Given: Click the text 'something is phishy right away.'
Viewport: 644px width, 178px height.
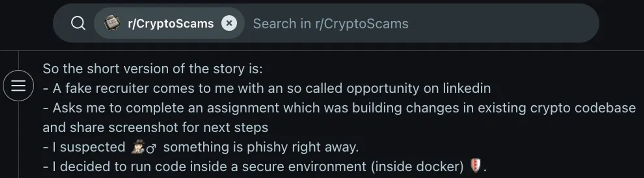Looking at the screenshot, I should tap(261, 147).
